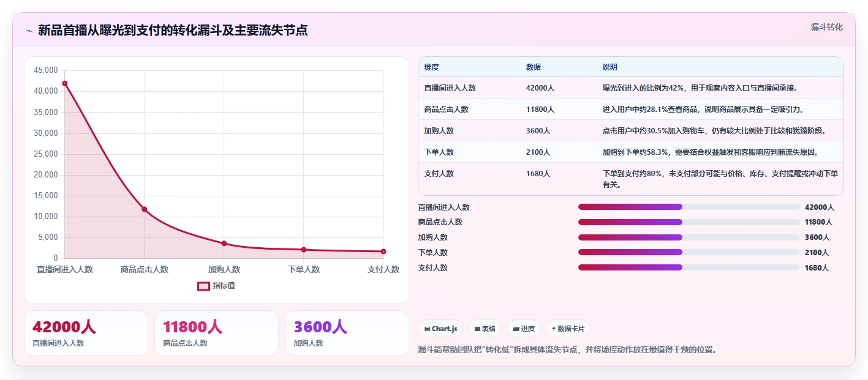Click the pulse icon beside the page title
Screen dimensions: 868x380
(x=29, y=31)
